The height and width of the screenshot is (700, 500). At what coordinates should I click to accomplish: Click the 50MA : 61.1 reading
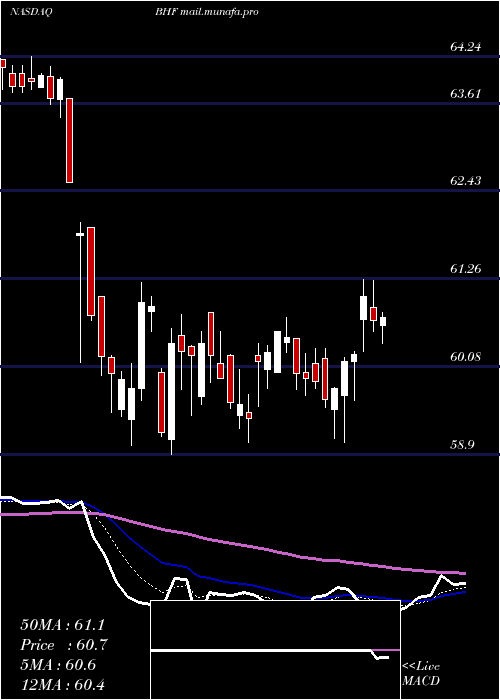coord(64,625)
